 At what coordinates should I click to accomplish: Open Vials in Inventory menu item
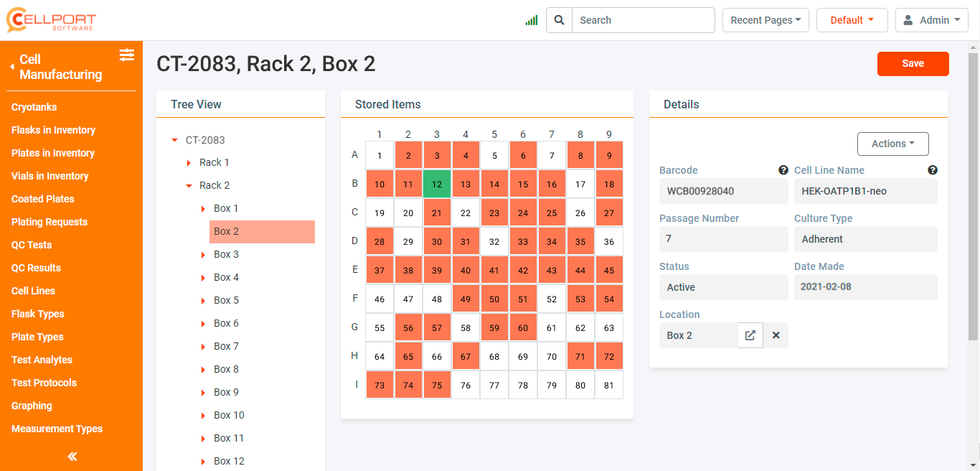(50, 176)
